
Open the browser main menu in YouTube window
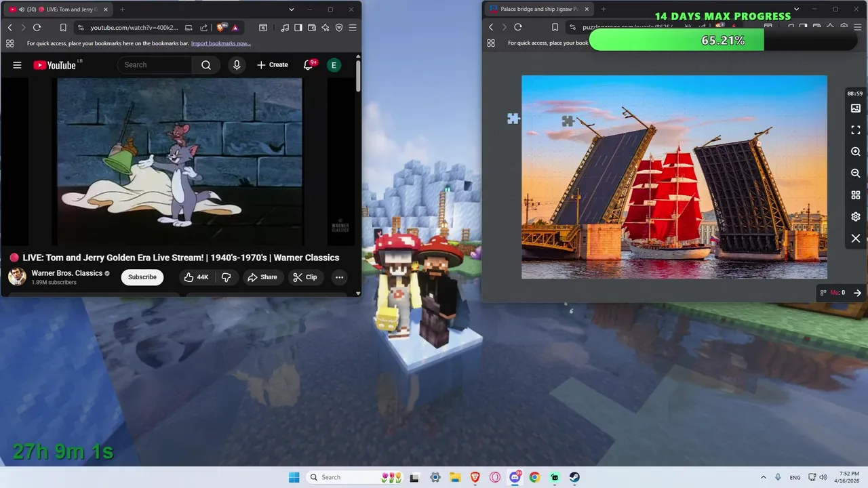pyautogui.click(x=352, y=28)
